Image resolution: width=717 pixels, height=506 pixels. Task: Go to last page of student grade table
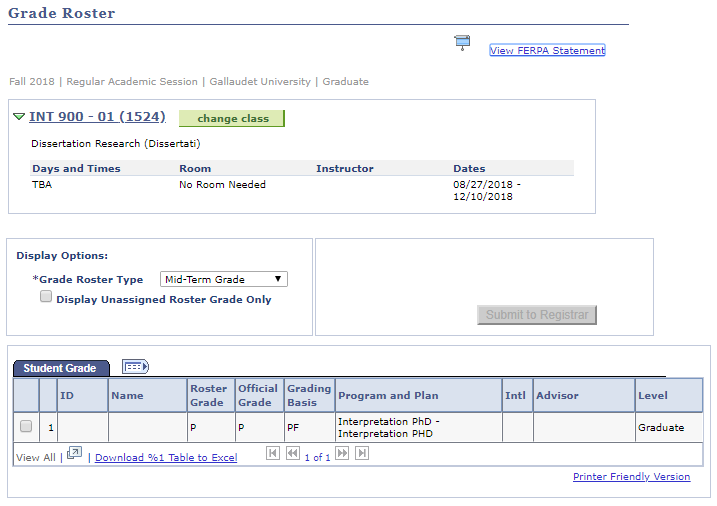[362, 454]
